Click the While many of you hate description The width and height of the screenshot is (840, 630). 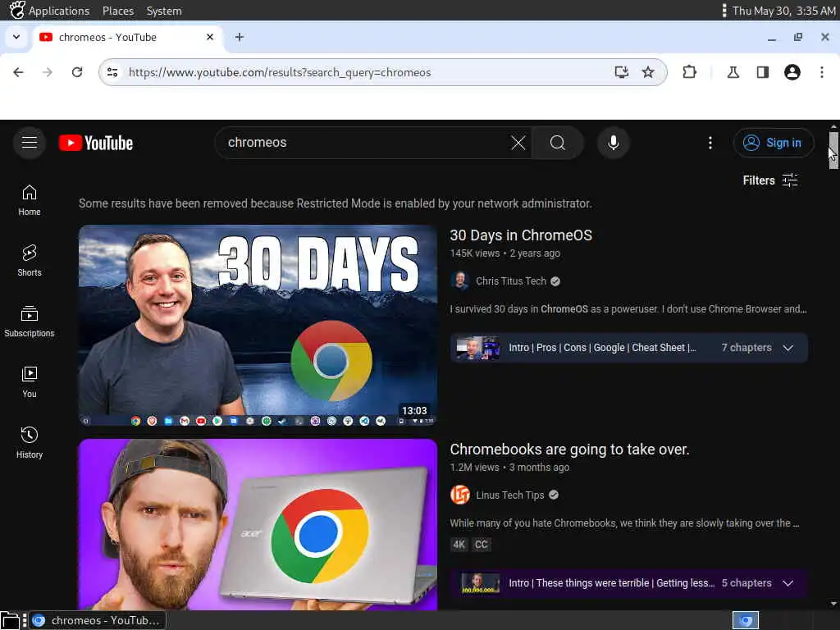point(624,523)
